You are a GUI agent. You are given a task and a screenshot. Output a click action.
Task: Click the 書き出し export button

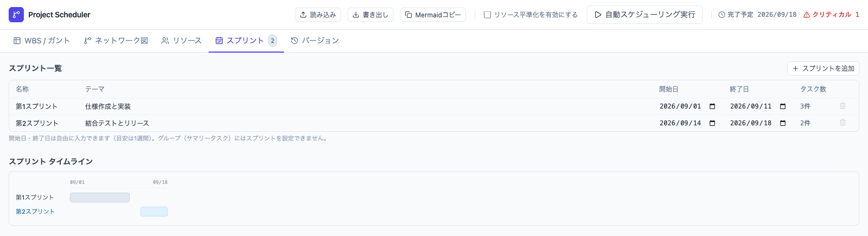[371, 15]
